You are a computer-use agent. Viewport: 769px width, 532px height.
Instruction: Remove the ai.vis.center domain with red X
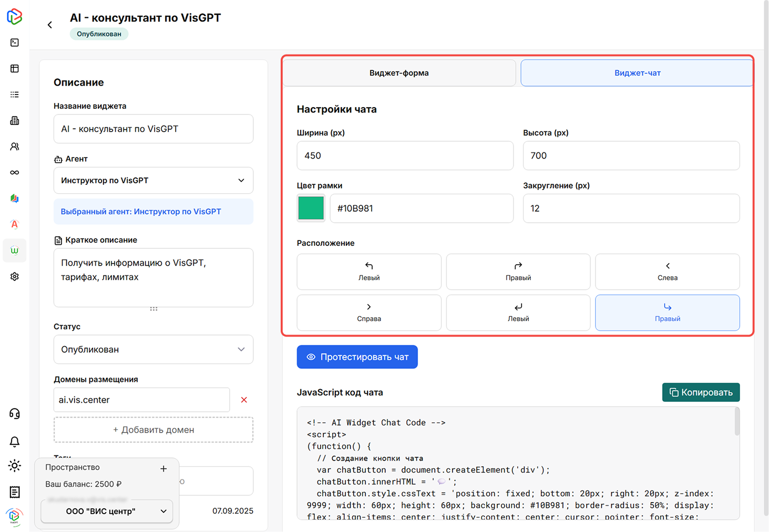[244, 400]
